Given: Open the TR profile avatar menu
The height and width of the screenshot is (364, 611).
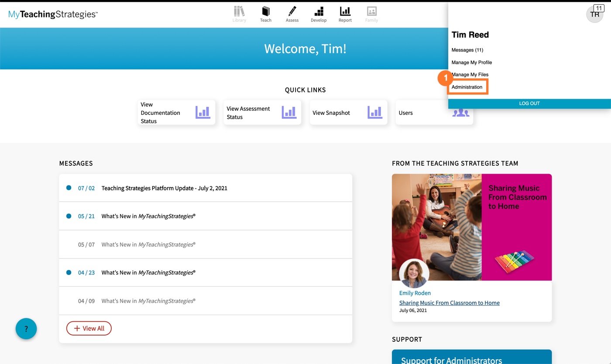Looking at the screenshot, I should tap(594, 14).
